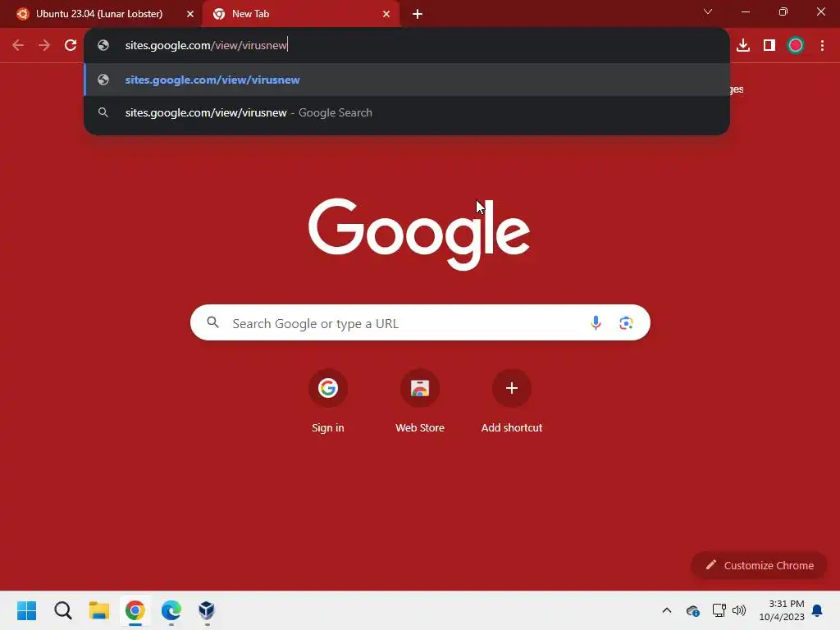Click the Chrome taskbar icon

pyautogui.click(x=135, y=610)
